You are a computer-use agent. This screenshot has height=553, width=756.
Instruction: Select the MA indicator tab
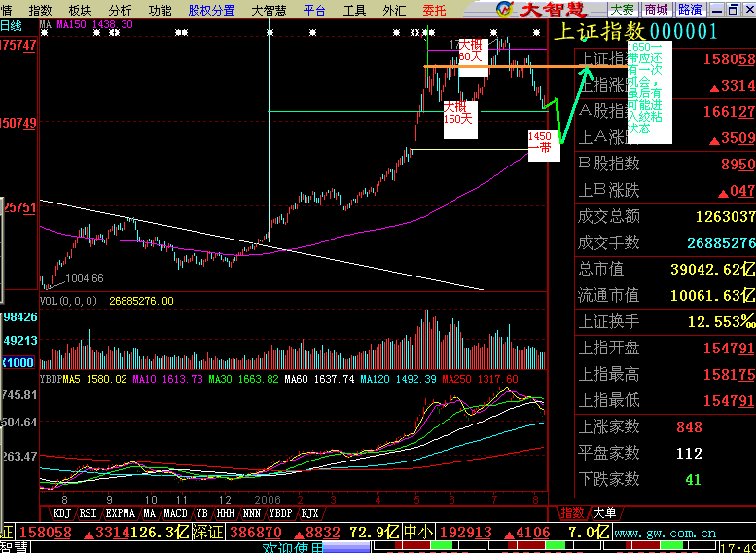[x=150, y=513]
